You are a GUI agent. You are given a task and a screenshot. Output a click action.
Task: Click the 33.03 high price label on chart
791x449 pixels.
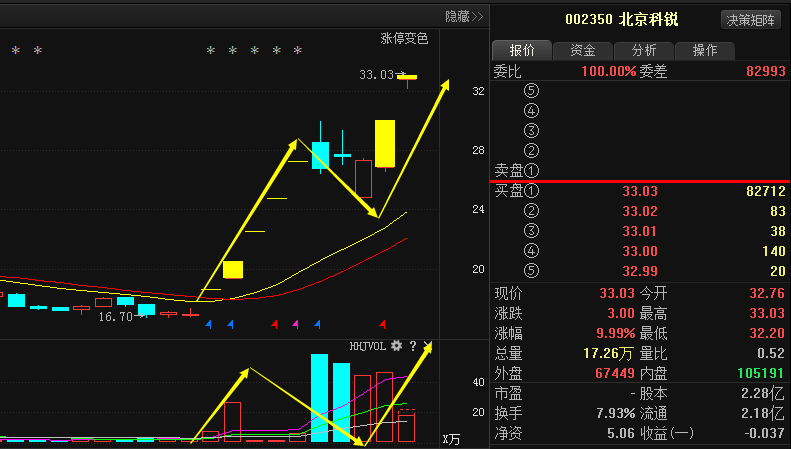376,75
